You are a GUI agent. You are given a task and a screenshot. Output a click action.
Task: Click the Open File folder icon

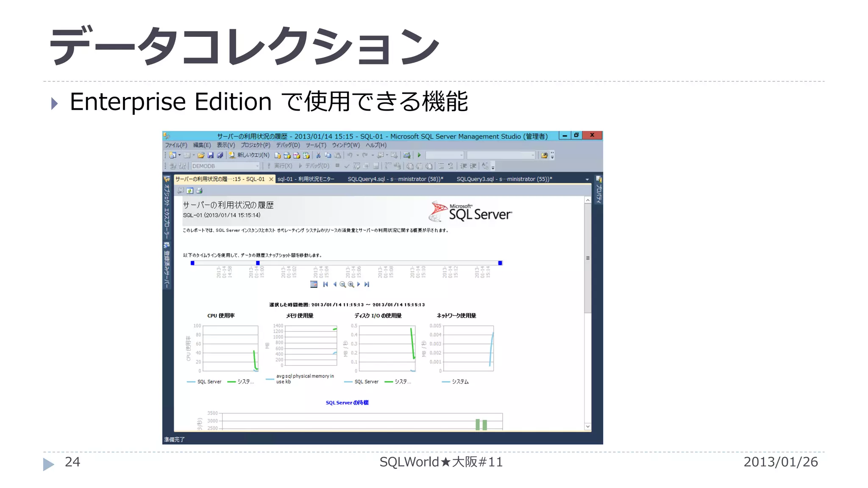point(201,155)
